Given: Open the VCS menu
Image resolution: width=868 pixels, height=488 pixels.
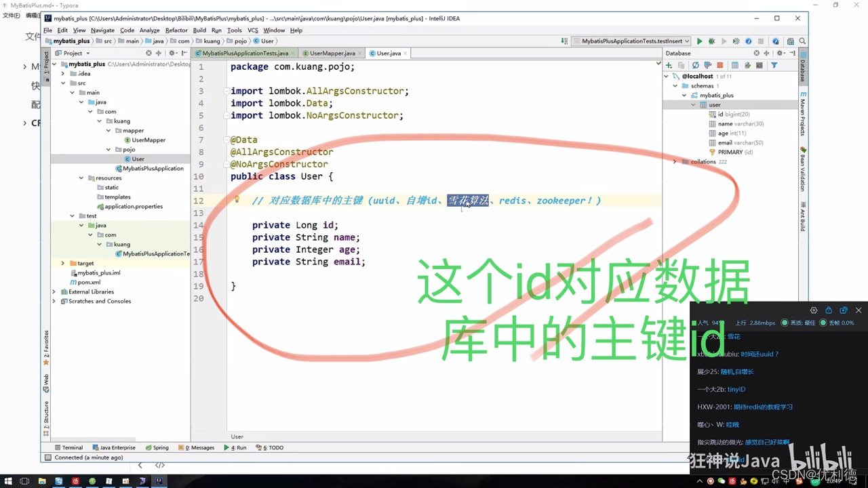Looking at the screenshot, I should pyautogui.click(x=252, y=30).
